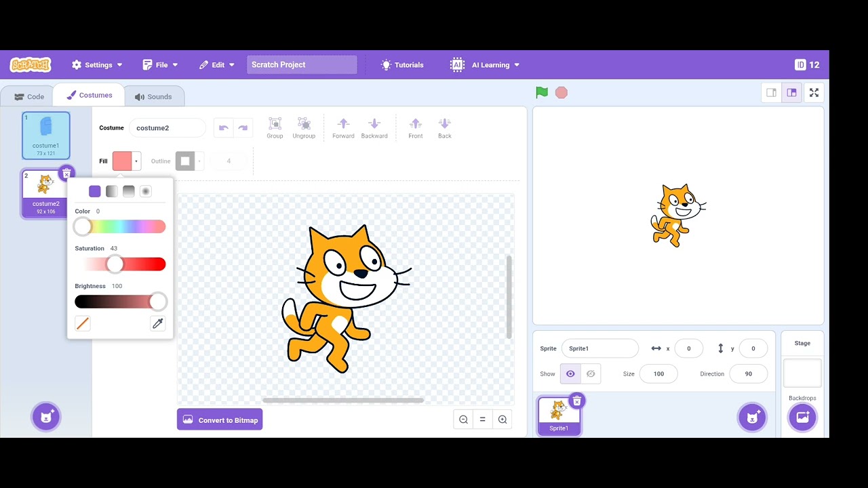Select solid fill type
The height and width of the screenshot is (488, 868).
[x=95, y=192]
